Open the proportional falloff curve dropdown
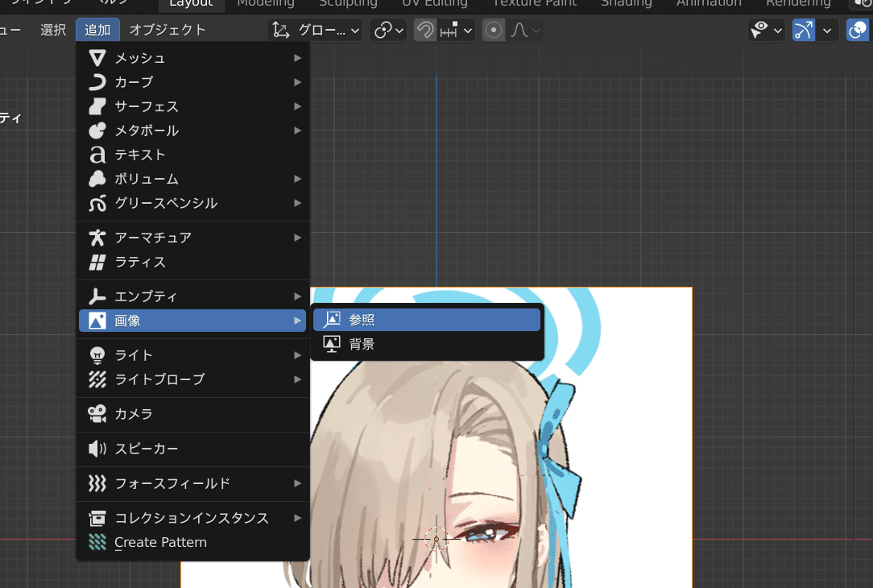 click(x=526, y=30)
